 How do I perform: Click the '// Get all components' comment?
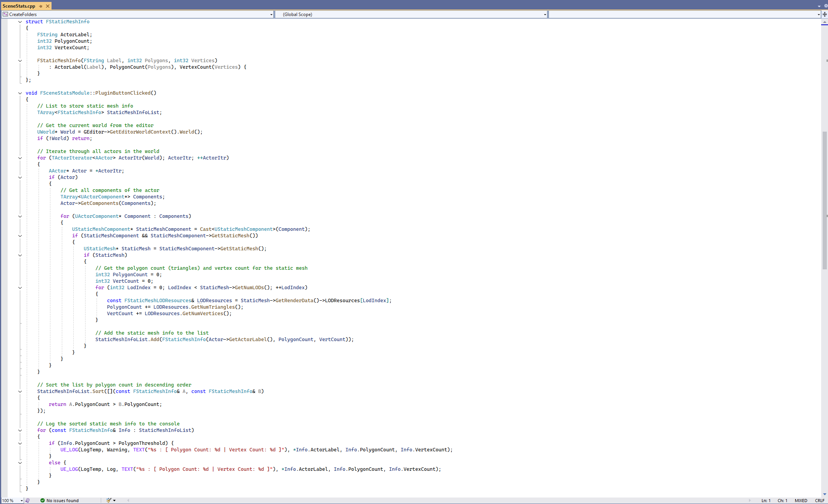coord(110,190)
